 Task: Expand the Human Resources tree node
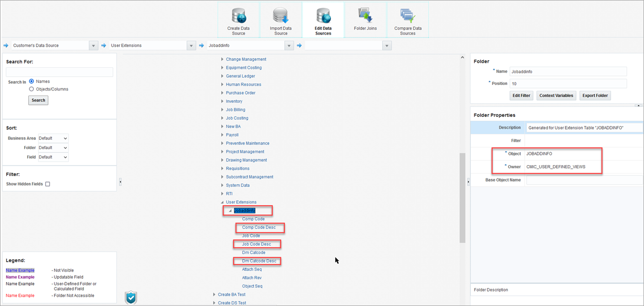tap(222, 84)
